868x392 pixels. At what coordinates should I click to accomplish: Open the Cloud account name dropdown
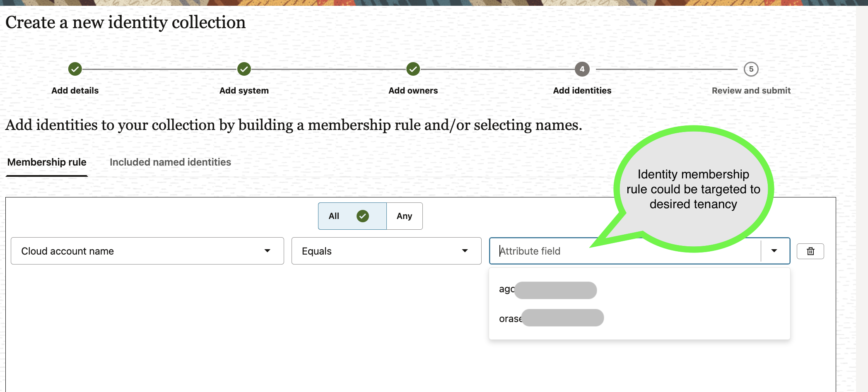(147, 251)
